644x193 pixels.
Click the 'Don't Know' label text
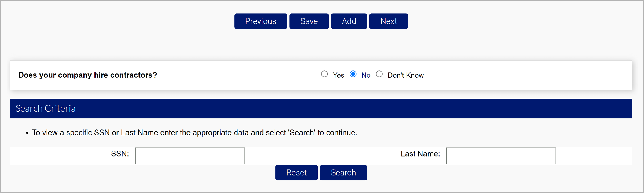coord(405,75)
